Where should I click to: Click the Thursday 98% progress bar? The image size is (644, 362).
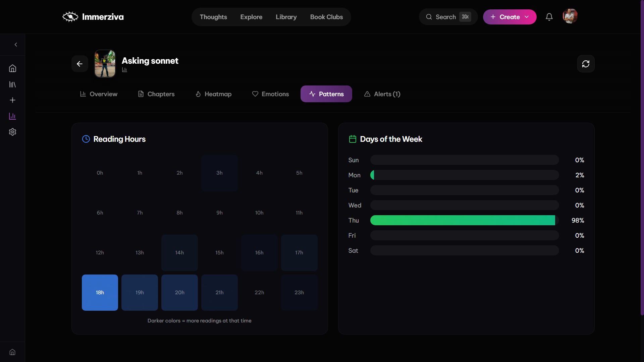click(x=463, y=220)
